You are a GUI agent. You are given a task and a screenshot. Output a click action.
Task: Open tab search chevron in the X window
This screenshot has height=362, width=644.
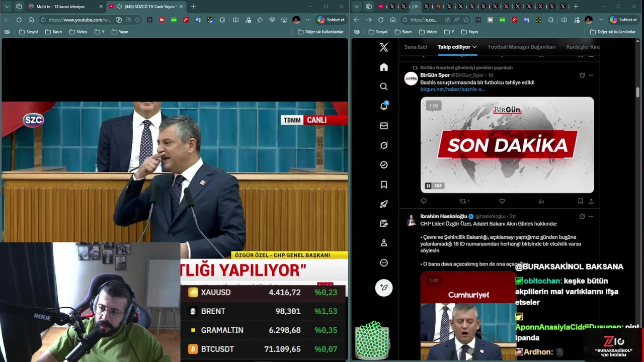pos(357,7)
